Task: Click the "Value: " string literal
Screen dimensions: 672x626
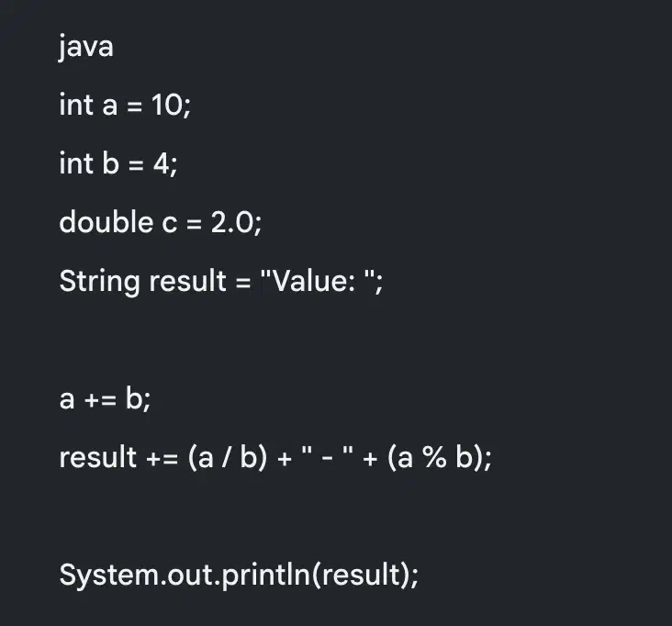Action: pos(318,281)
